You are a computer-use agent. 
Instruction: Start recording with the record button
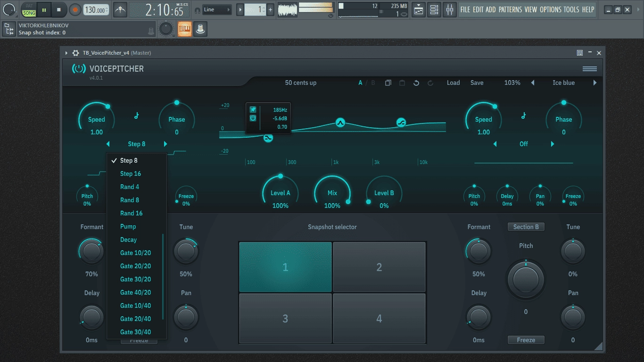75,9
